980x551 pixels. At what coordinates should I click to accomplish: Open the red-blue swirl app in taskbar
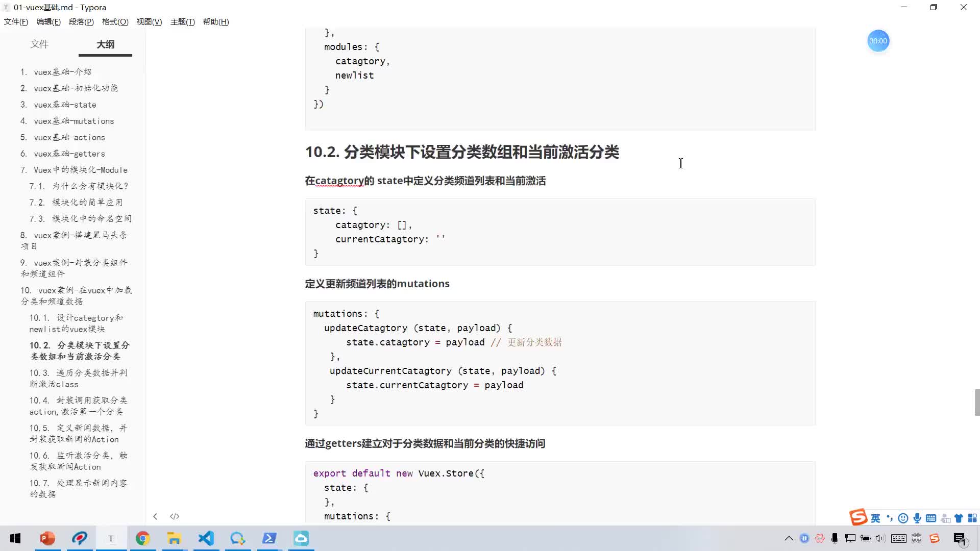pos(79,538)
